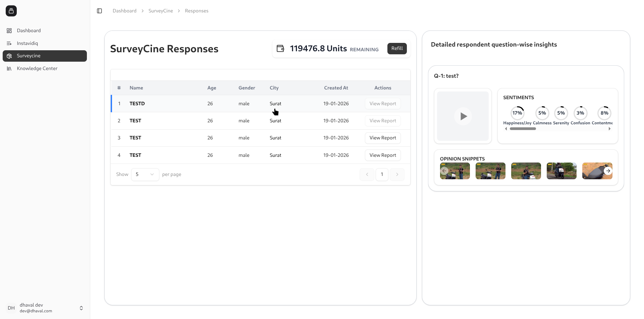Click 19-01-2026 date in row 3
The height and width of the screenshot is (319, 644).
(x=336, y=138)
